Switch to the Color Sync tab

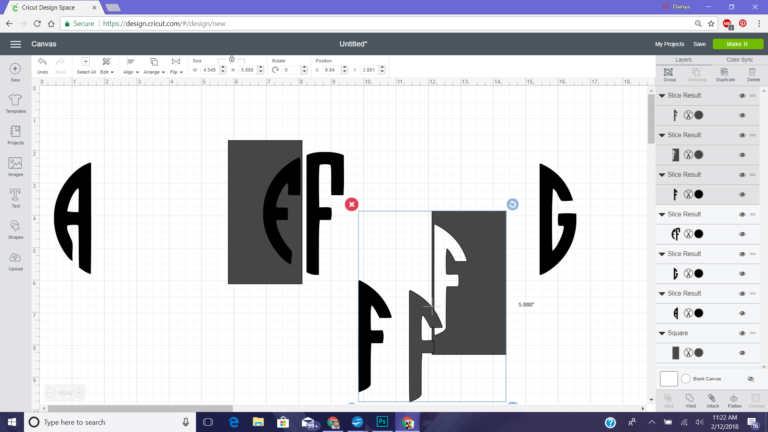(x=739, y=60)
